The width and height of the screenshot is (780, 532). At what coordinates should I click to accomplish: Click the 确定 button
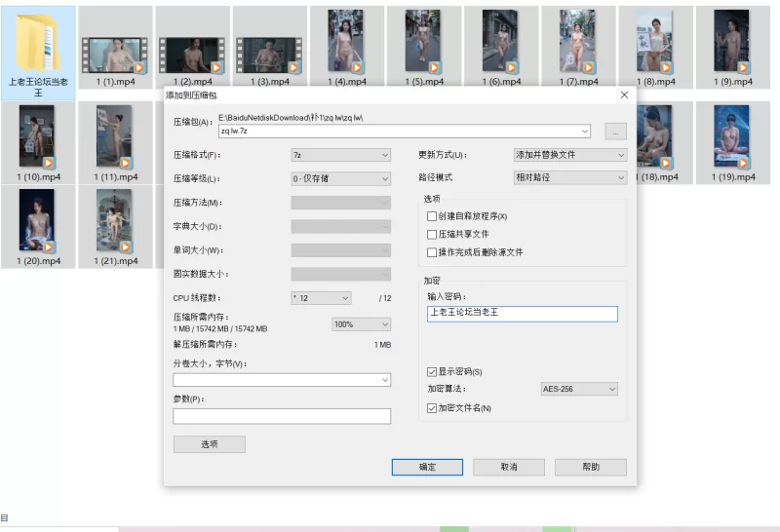point(427,468)
